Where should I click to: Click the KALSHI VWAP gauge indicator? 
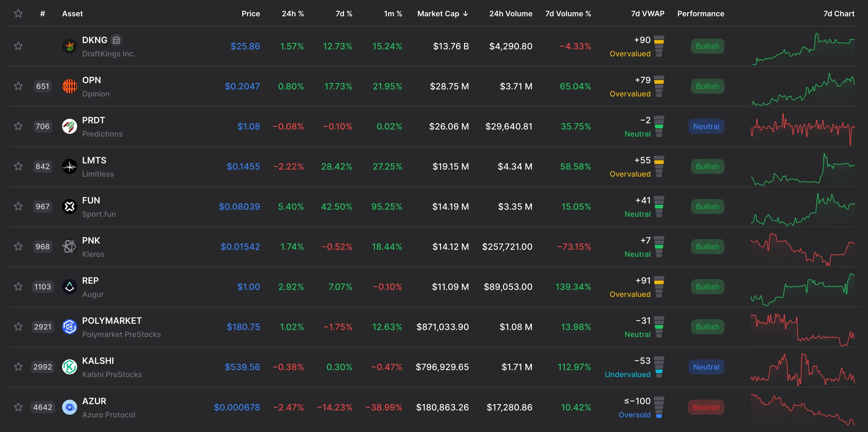(x=659, y=367)
